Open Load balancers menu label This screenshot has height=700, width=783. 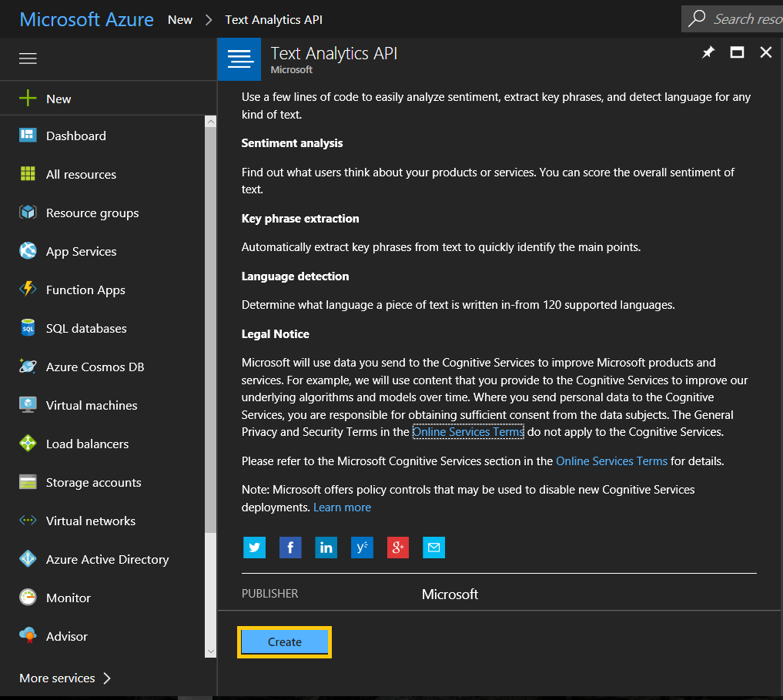point(88,444)
